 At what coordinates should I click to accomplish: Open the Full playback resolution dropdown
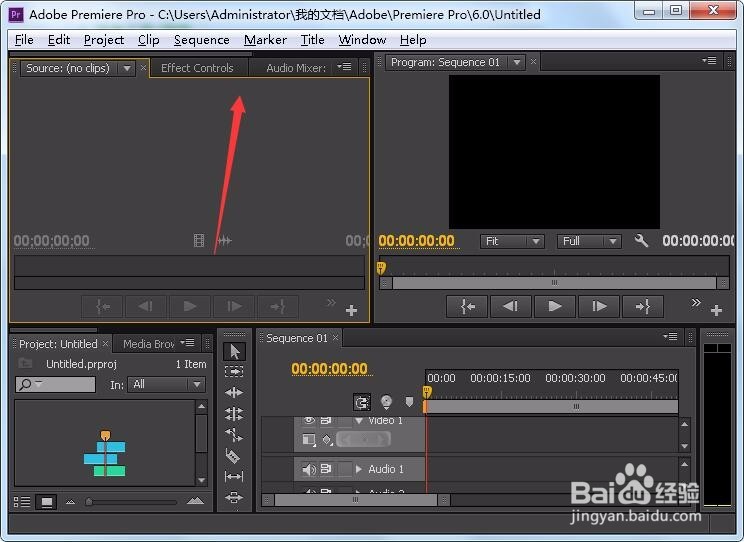tap(589, 241)
